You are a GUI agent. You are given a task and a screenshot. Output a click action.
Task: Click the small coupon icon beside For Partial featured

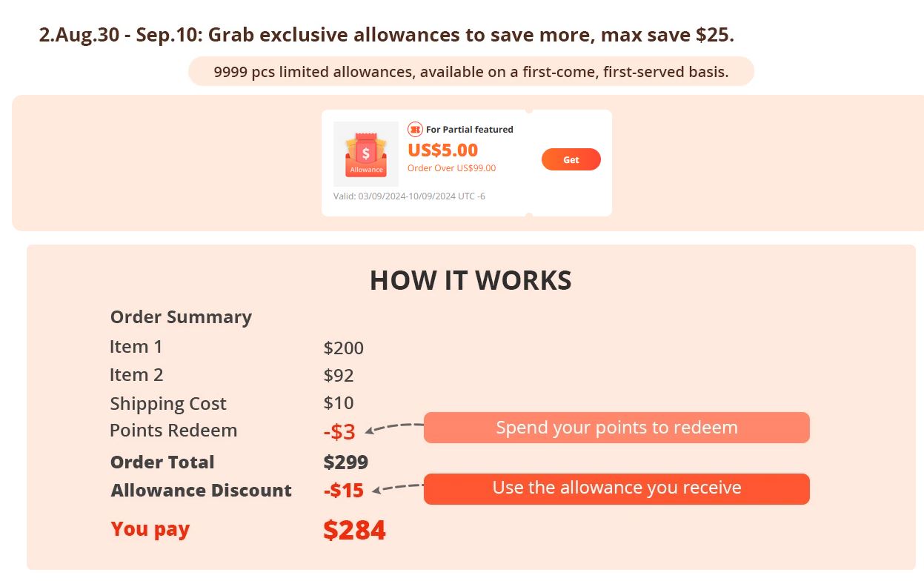[x=415, y=129]
